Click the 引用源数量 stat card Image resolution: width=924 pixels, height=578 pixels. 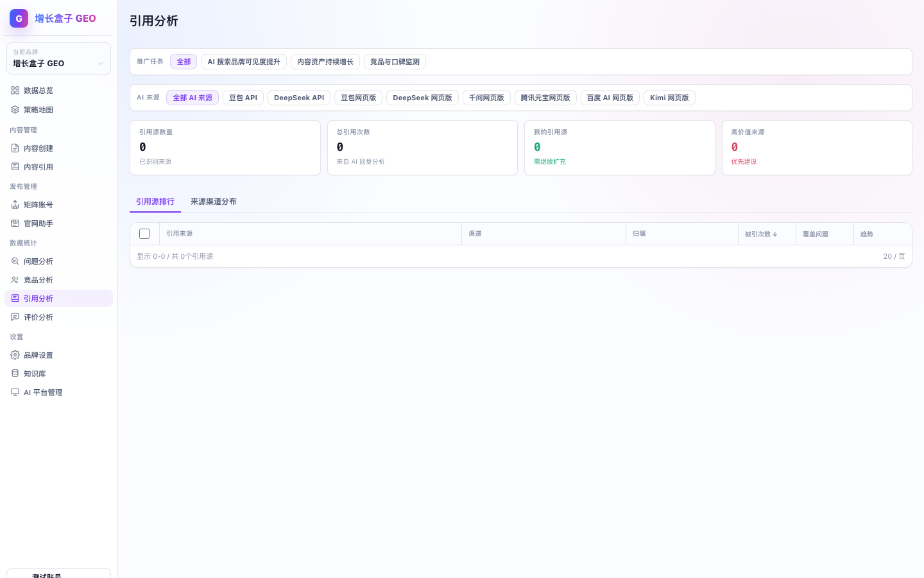[x=225, y=148]
